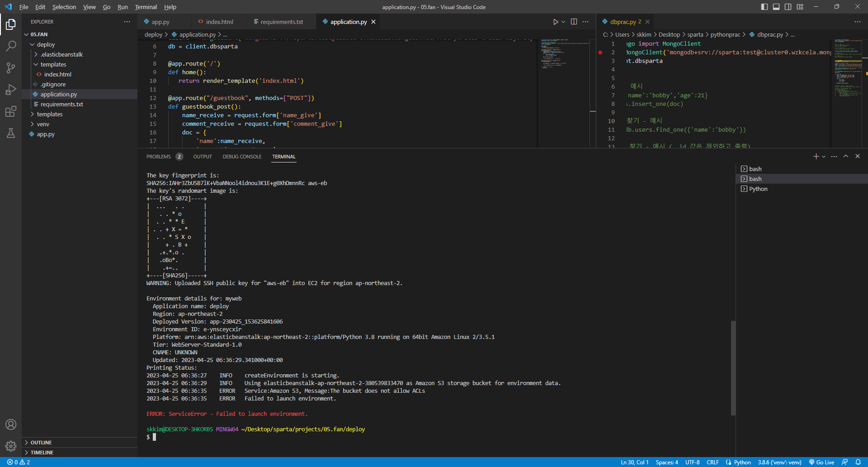
Task: Change file encoding UTF-8
Action: (x=692, y=462)
